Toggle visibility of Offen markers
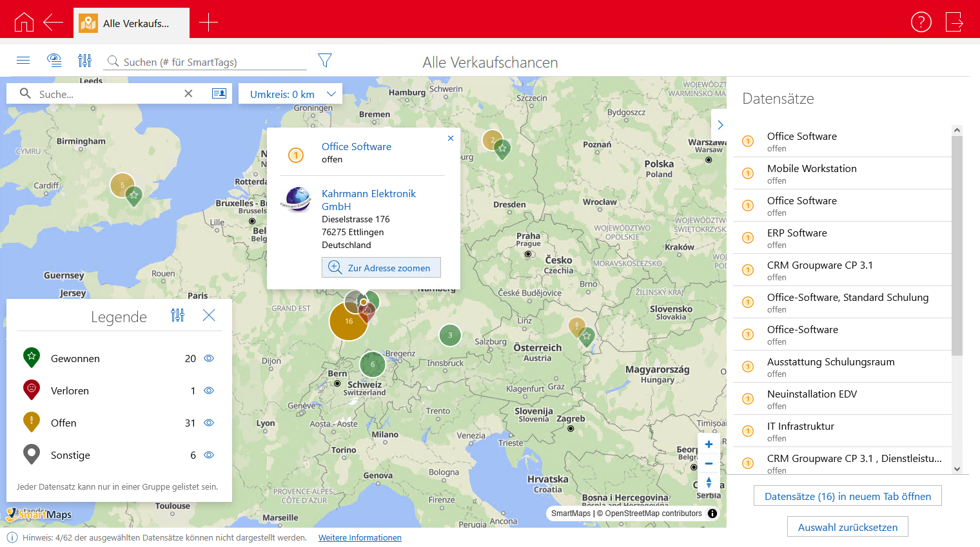This screenshot has height=547, width=980. pos(209,423)
